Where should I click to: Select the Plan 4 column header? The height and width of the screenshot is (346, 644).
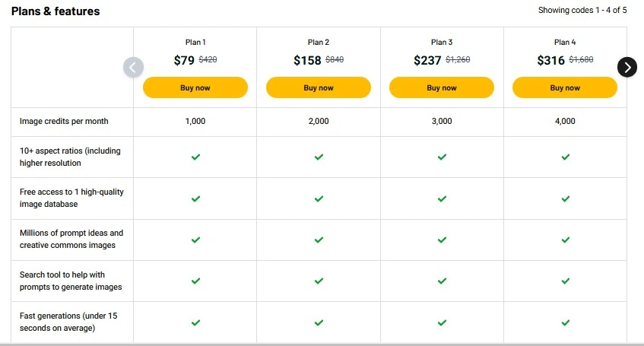(x=565, y=43)
